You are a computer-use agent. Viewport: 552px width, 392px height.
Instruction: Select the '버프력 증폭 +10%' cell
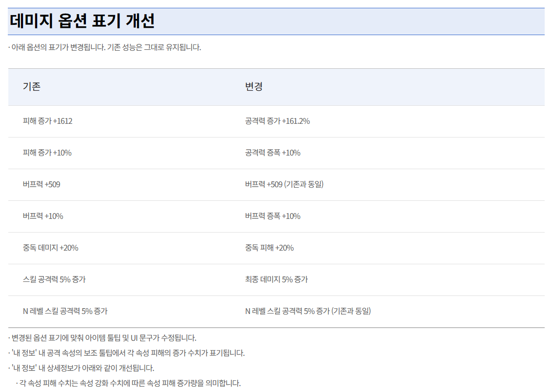(x=272, y=216)
